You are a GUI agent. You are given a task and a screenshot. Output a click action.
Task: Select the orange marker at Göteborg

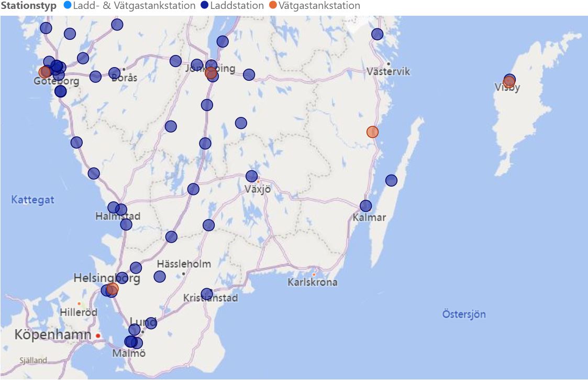[45, 72]
